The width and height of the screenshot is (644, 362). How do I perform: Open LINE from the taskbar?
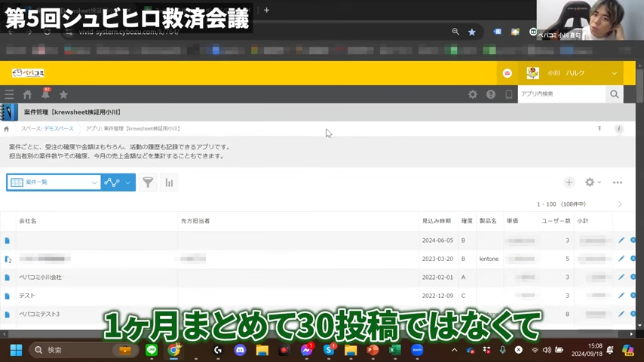pyautogui.click(x=152, y=350)
